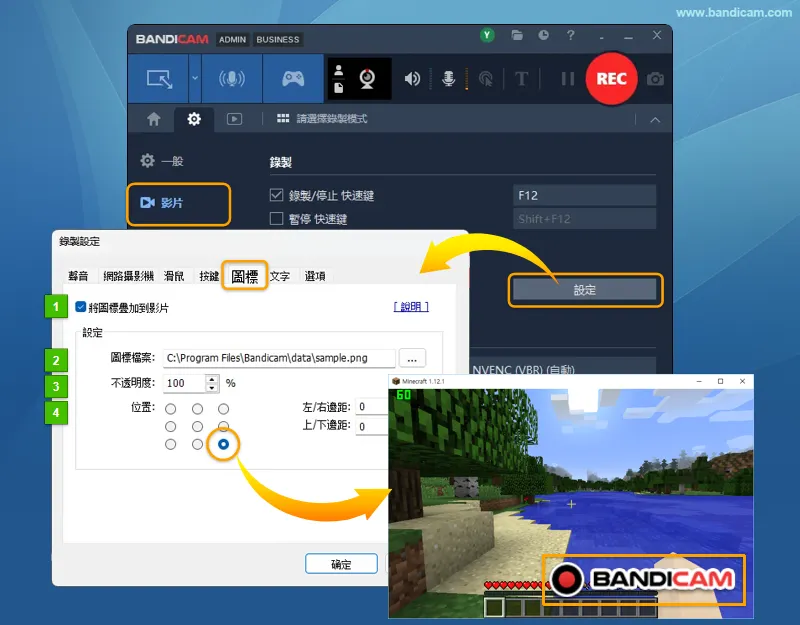The width and height of the screenshot is (800, 625).
Task: Open help question mark icon
Action: point(570,35)
